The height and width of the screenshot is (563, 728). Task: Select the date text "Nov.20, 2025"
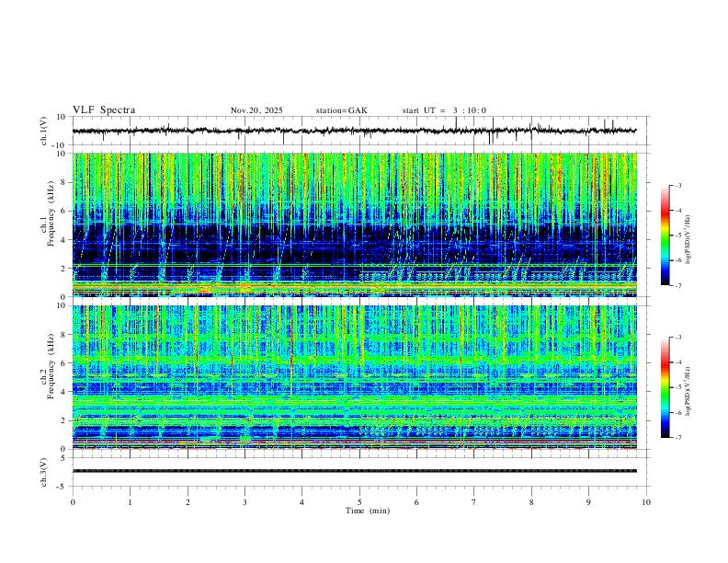[x=256, y=110]
